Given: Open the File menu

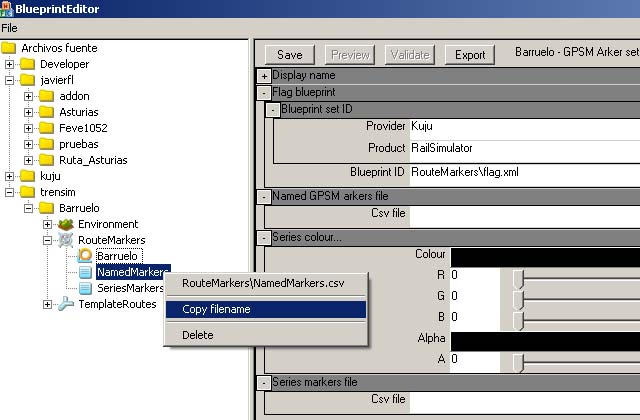Looking at the screenshot, I should coord(9,28).
